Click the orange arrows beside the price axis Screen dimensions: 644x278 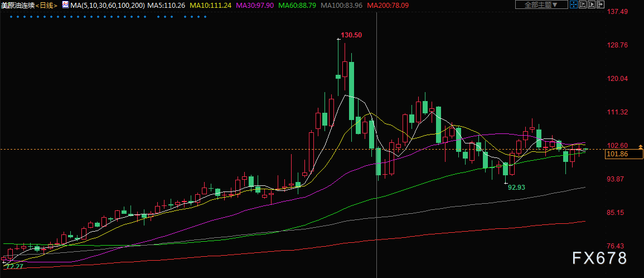(x=640, y=147)
